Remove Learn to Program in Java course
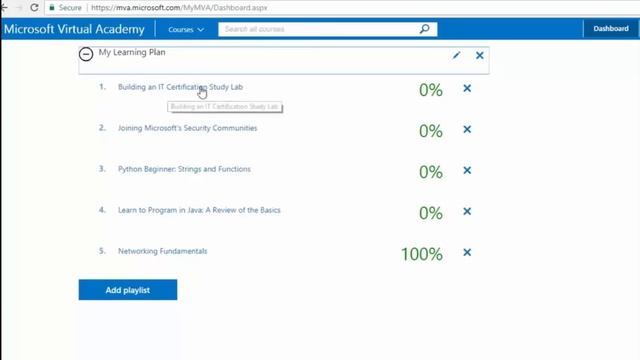 [467, 211]
